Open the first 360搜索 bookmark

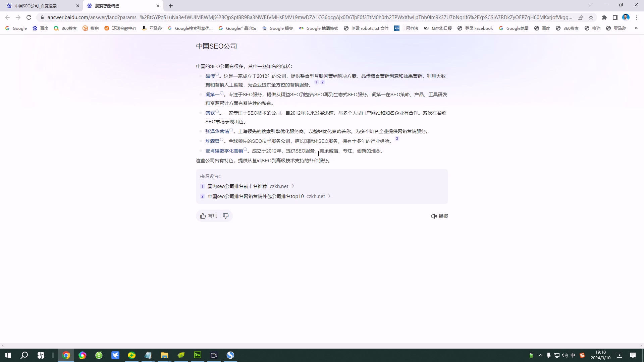(x=65, y=28)
